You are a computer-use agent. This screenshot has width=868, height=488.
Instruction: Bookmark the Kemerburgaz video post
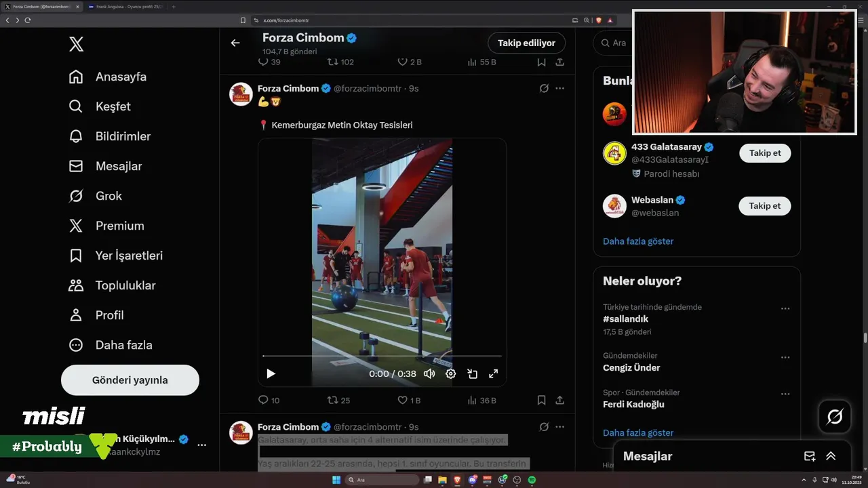click(x=541, y=401)
